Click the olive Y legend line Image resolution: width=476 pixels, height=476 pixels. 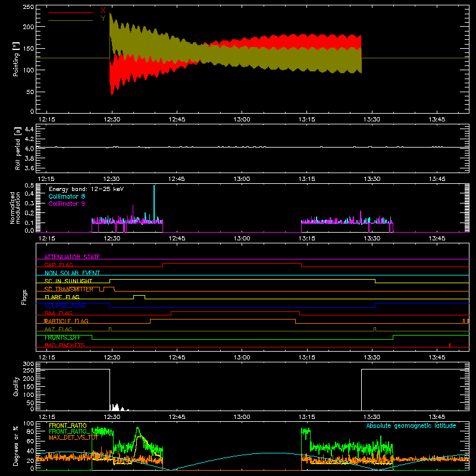(x=71, y=21)
